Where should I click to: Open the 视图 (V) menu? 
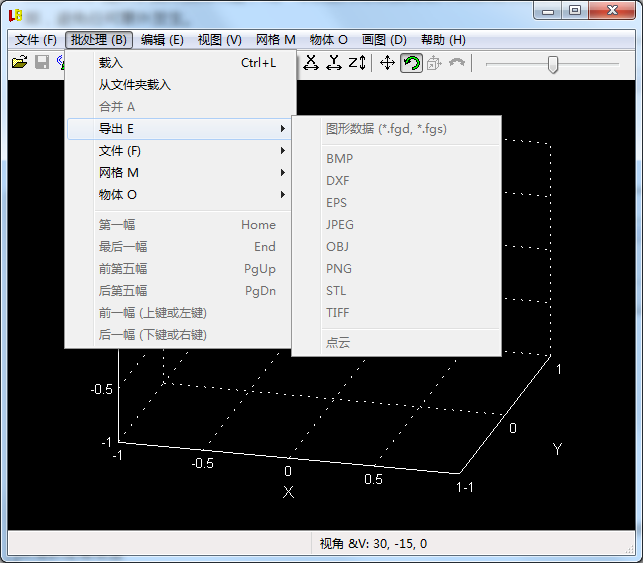tap(219, 40)
